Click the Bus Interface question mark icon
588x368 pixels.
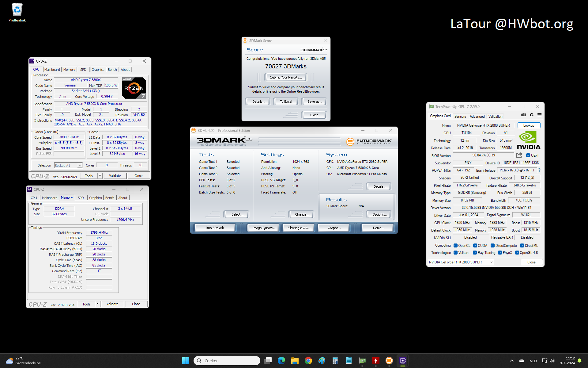[539, 170]
